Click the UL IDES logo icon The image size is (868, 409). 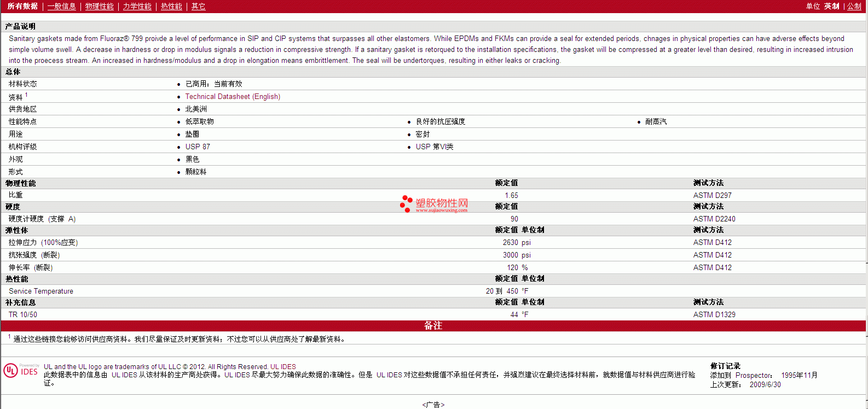point(21,370)
